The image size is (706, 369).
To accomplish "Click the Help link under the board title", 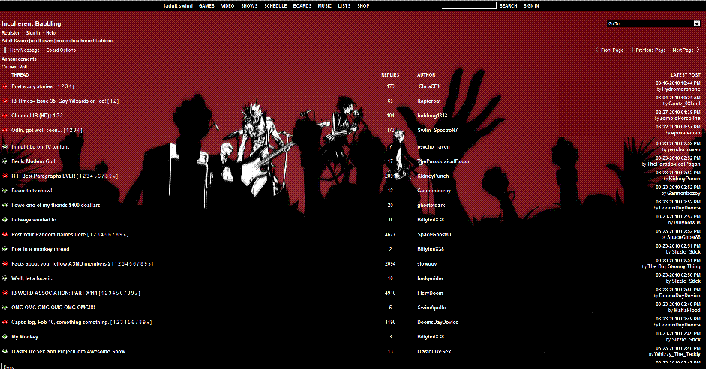I will pos(51,33).
